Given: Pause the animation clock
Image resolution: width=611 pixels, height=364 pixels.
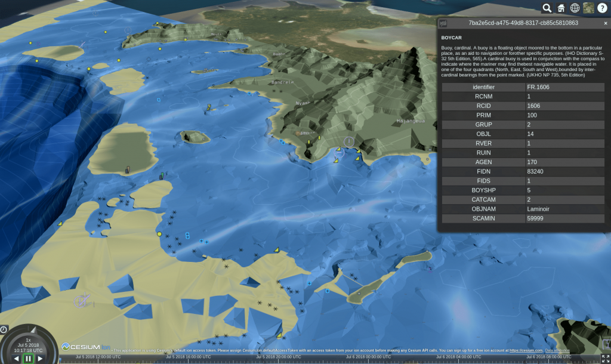Looking at the screenshot, I should coord(28,359).
